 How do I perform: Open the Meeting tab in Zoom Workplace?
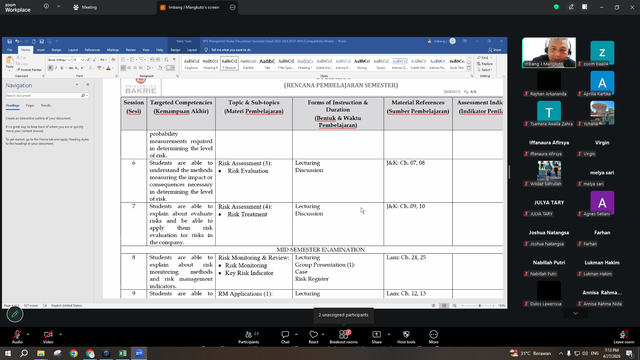[85, 7]
